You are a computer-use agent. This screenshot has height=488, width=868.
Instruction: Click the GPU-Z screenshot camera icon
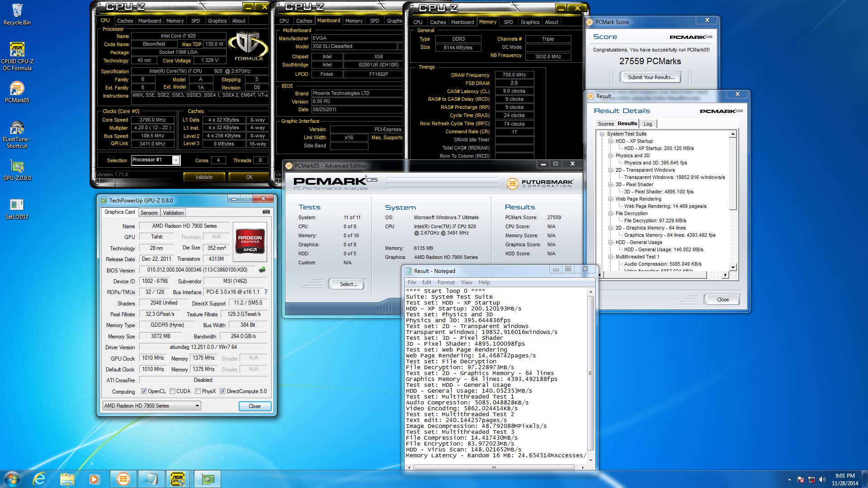tap(266, 211)
